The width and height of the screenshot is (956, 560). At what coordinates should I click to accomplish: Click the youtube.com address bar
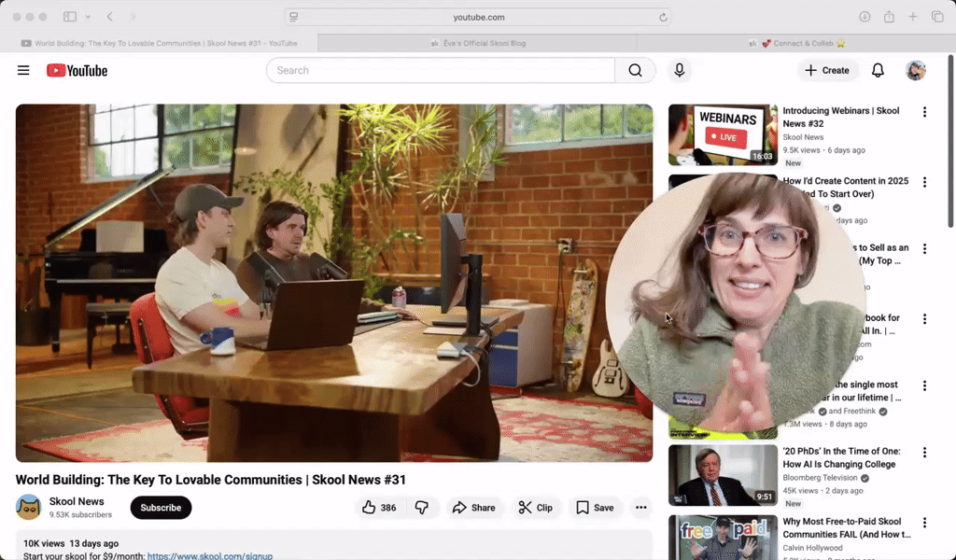[479, 17]
